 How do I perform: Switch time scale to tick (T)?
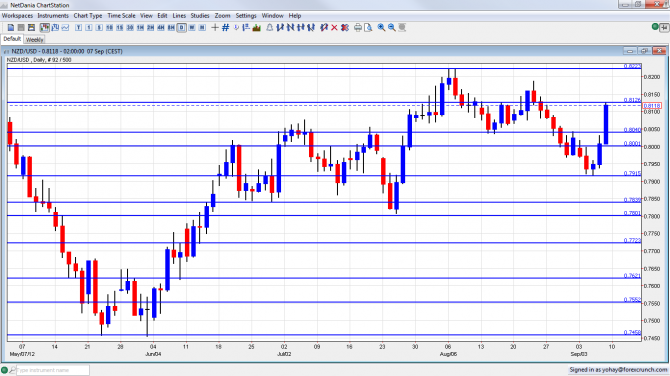pos(78,27)
